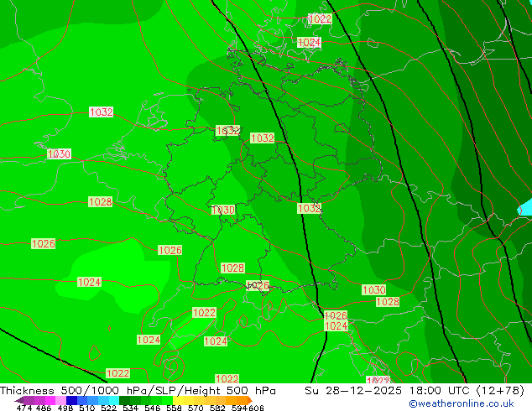Click the legend value 606
The width and height of the screenshot is (532, 411).
click(256, 408)
